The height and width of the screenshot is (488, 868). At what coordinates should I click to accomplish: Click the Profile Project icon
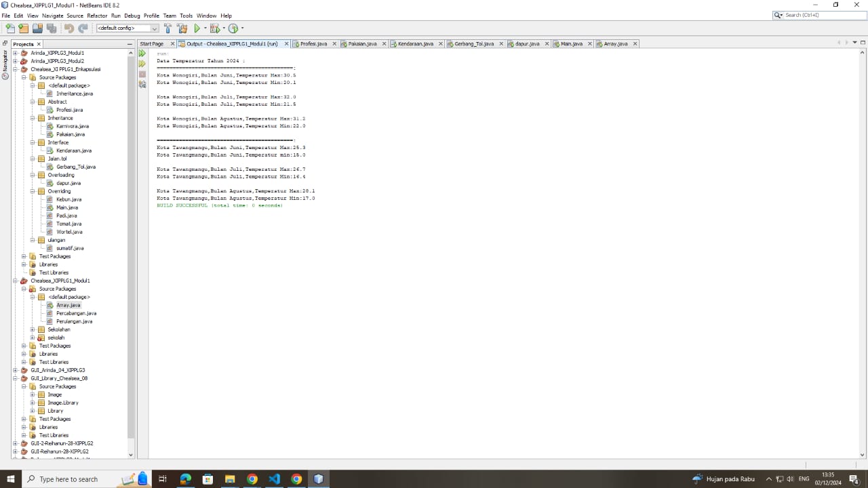233,28
